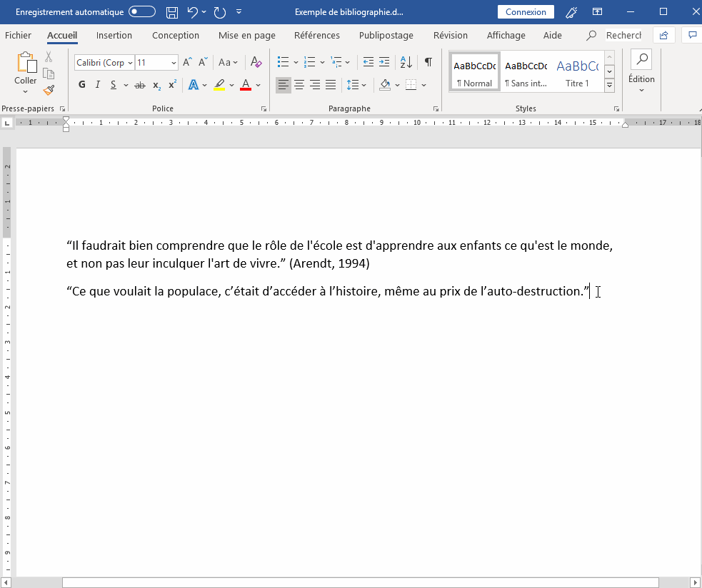The width and height of the screenshot is (702, 588).
Task: Click the horizontal scrollbar at page bottom
Action: (x=357, y=580)
